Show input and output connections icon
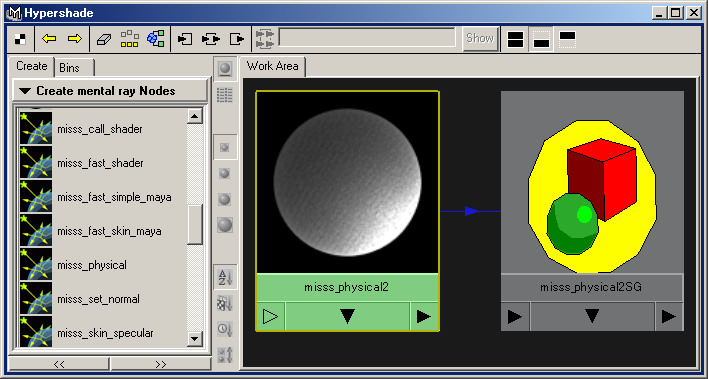708x379 pixels. point(211,39)
